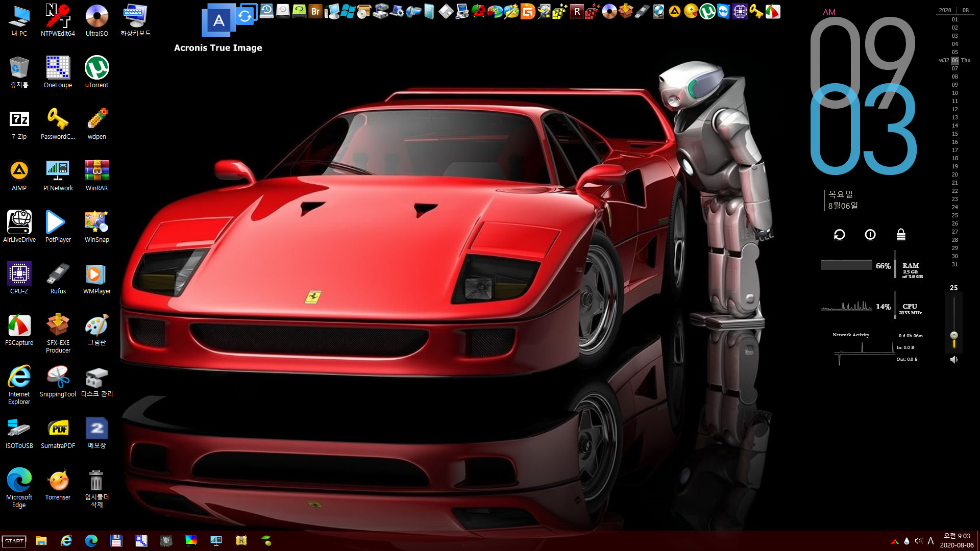Click the dark red R icon in dock

(x=577, y=11)
